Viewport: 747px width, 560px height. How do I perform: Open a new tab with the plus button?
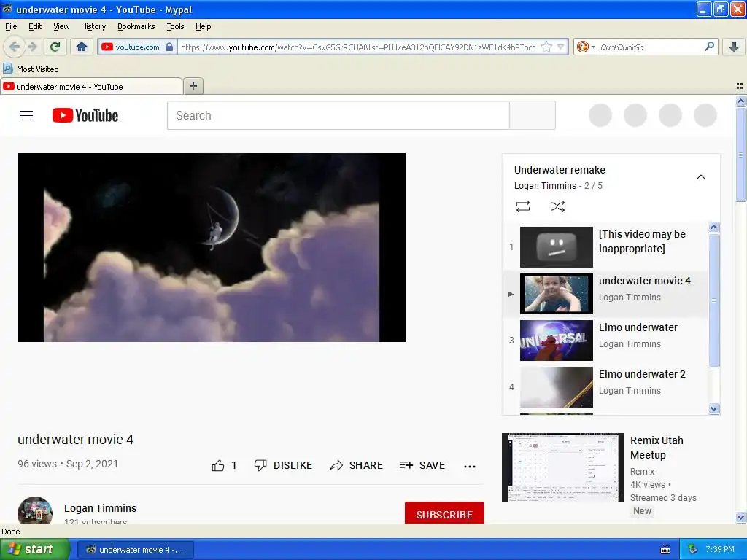point(193,86)
